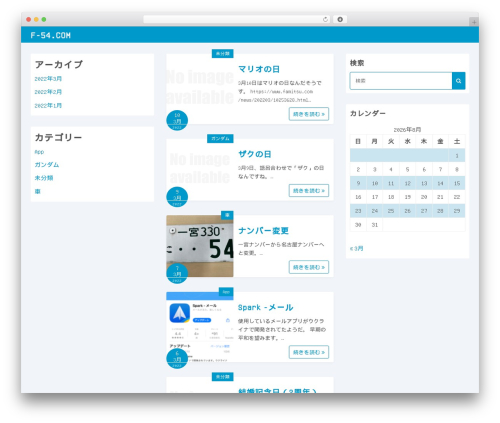Open the ナンバー変更 post title

tap(263, 231)
